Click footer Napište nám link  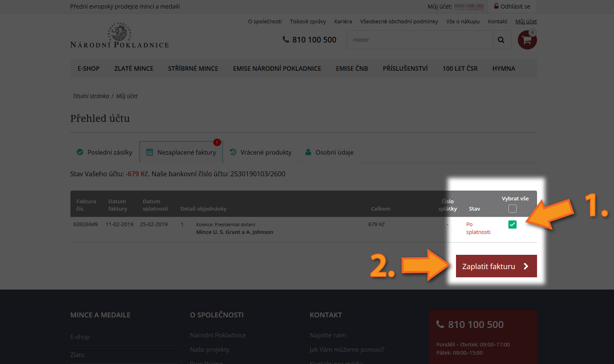(328, 335)
